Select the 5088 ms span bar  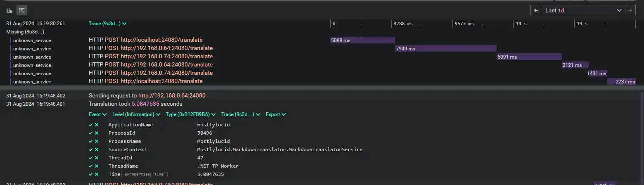[x=363, y=40]
